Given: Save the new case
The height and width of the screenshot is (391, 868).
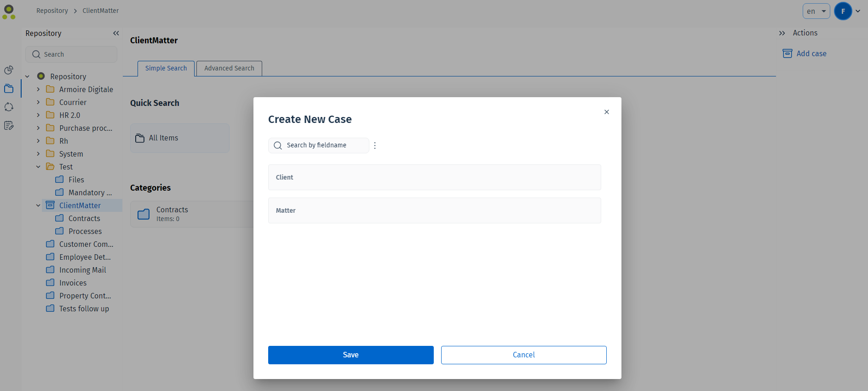Looking at the screenshot, I should coord(351,355).
